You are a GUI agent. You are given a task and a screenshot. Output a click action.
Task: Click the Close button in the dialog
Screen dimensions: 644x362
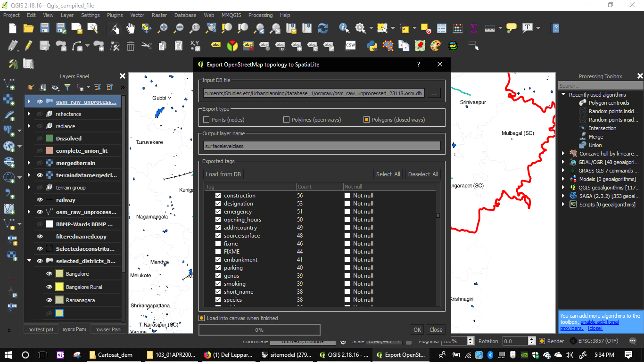coord(436,329)
